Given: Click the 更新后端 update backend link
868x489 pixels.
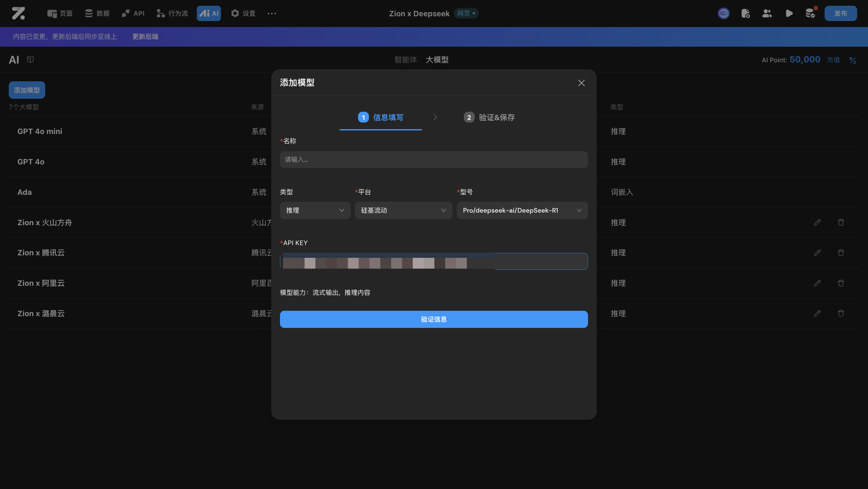Looking at the screenshot, I should point(145,37).
